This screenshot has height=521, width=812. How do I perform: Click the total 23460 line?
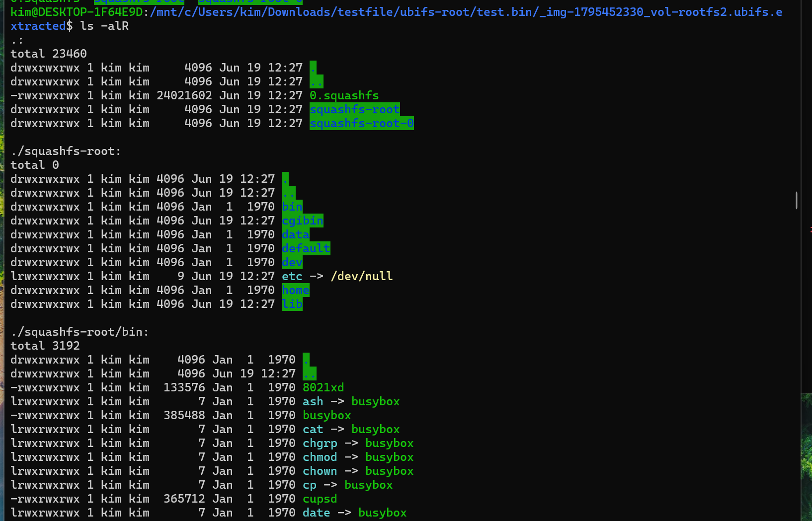49,54
